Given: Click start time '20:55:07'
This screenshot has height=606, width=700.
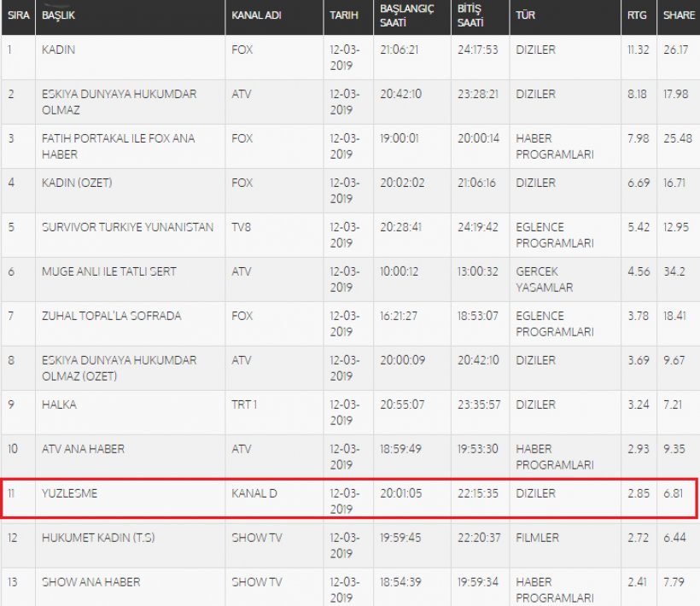Looking at the screenshot, I should click(402, 405).
